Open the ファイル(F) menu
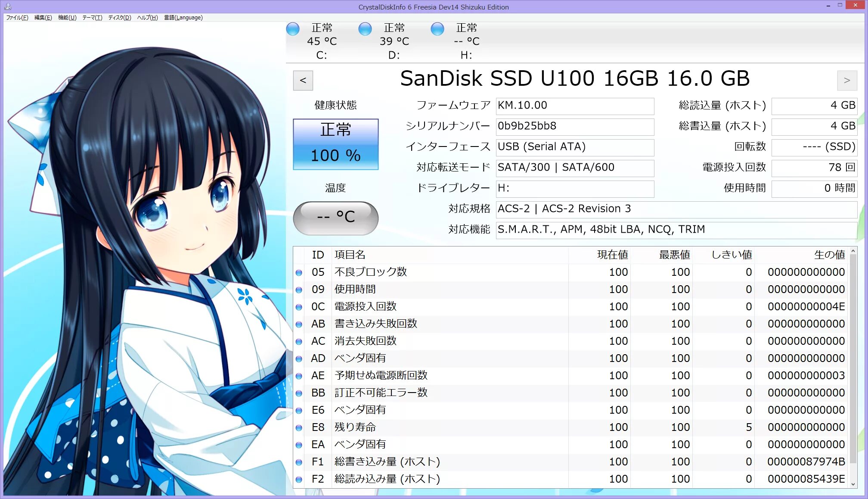 17,18
